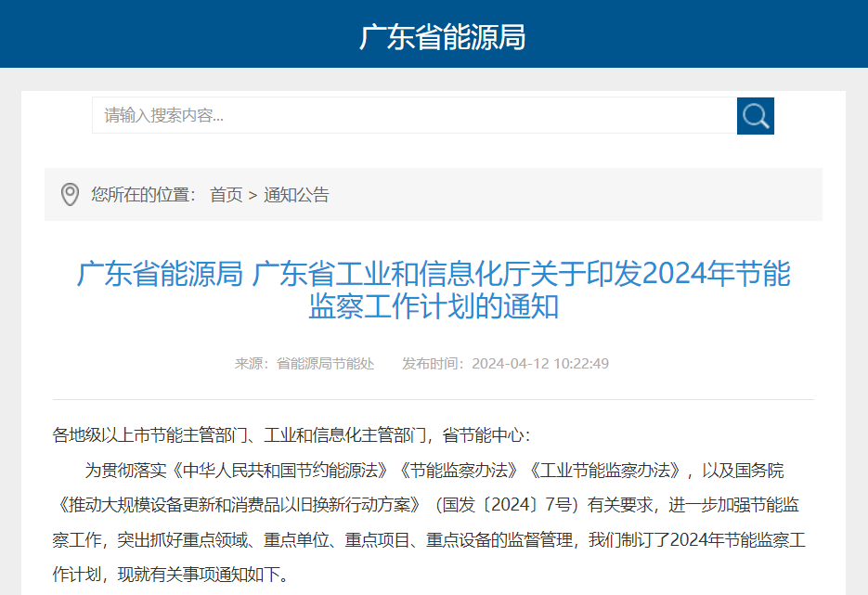Click the text 重点项目 in paragraph
Image resolution: width=868 pixels, height=595 pixels.
(377, 539)
